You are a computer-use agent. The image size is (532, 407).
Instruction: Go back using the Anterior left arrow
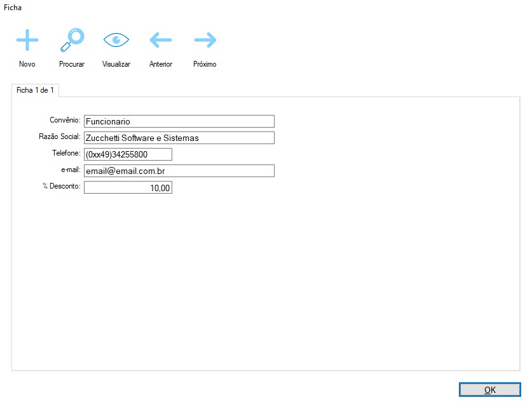[160, 41]
